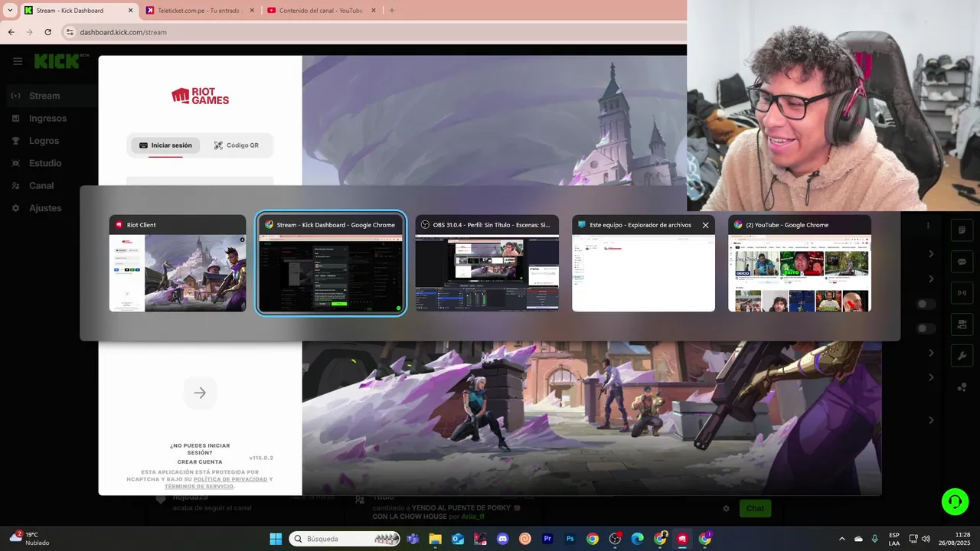Go back in Chrome
The width and height of the screenshot is (980, 551).
[x=11, y=32]
